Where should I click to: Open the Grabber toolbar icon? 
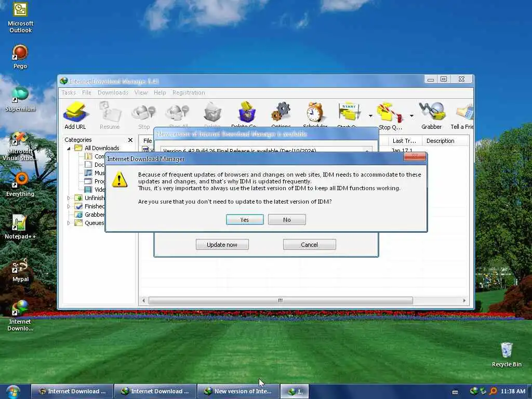[x=431, y=115]
